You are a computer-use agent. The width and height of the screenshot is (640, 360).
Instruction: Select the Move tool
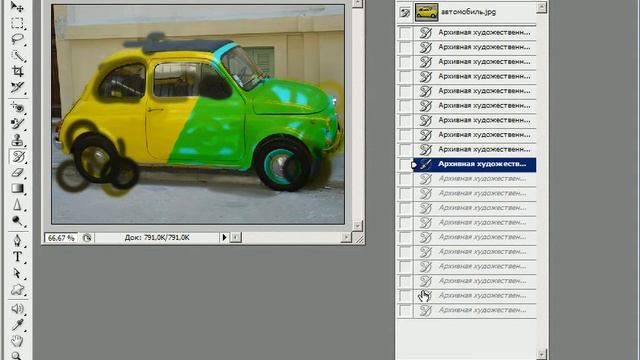17,7
